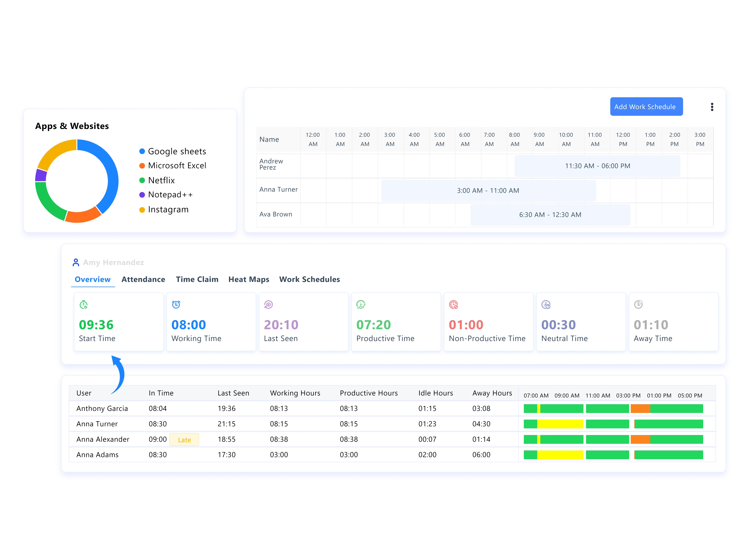Screen dimensions: 749x560
Task: Toggle Google sheets legend blue dot
Action: pos(142,151)
